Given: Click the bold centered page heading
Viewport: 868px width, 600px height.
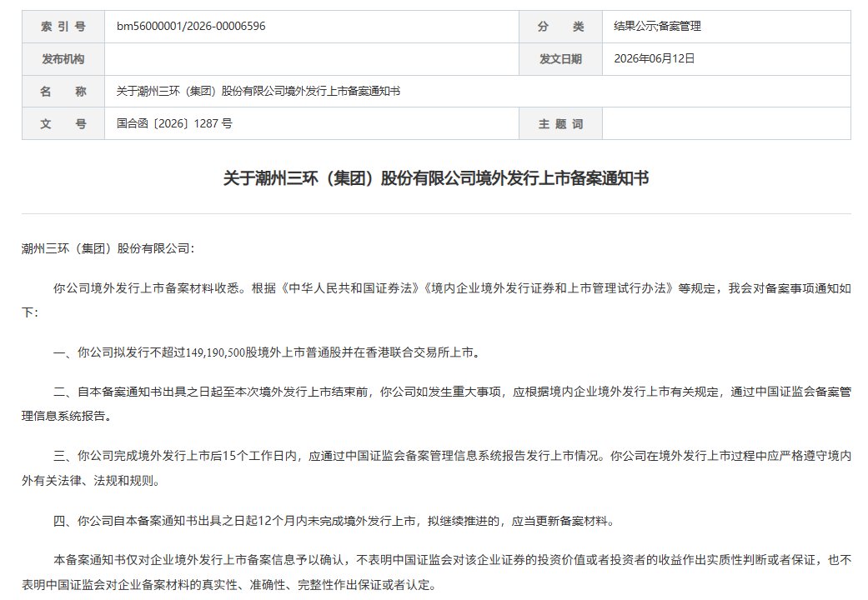Looking at the screenshot, I should coord(435,178).
